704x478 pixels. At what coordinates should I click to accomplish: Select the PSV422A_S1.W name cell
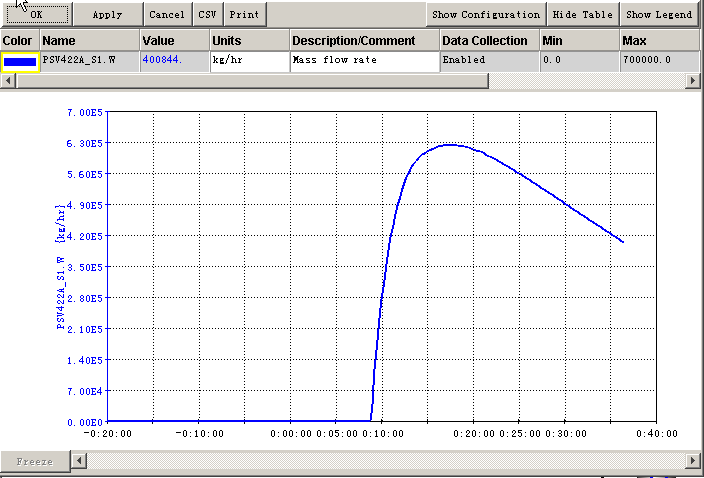pyautogui.click(x=88, y=61)
